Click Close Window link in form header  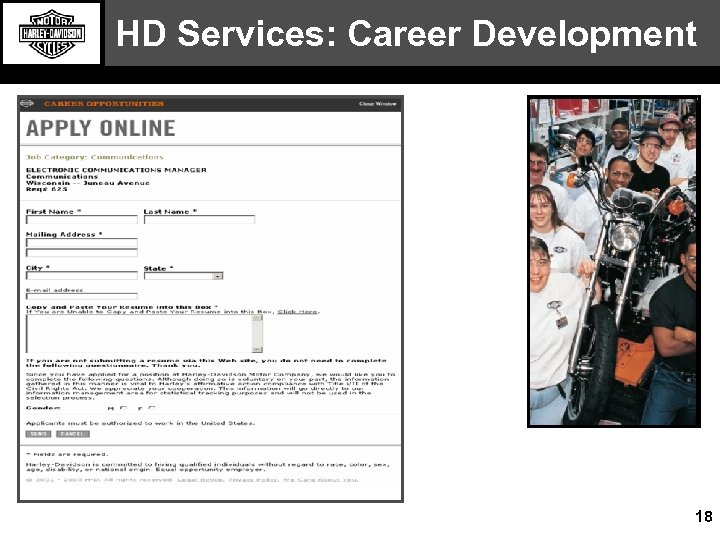[x=377, y=104]
